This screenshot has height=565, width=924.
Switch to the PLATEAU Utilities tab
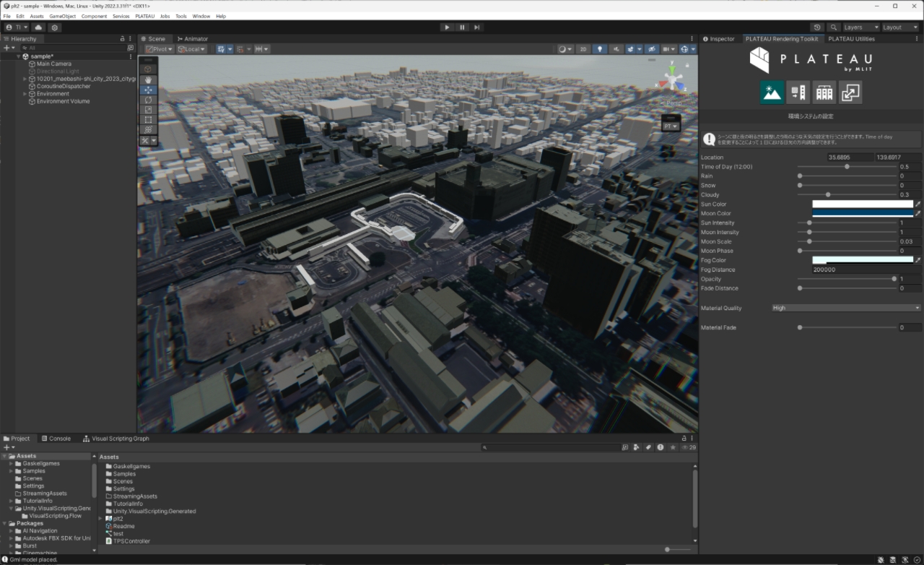point(851,39)
